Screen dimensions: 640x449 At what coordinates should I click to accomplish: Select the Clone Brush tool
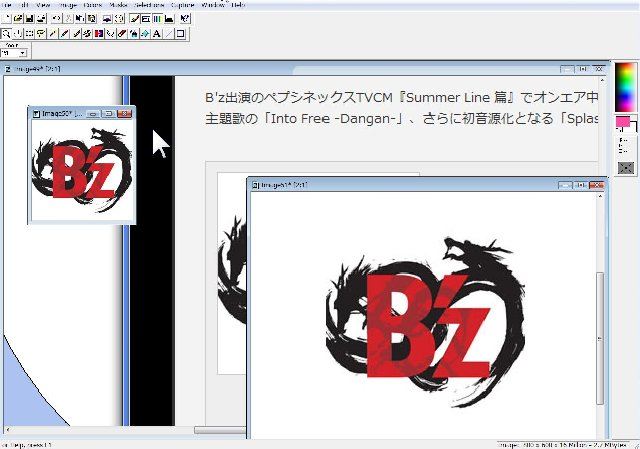click(87, 33)
